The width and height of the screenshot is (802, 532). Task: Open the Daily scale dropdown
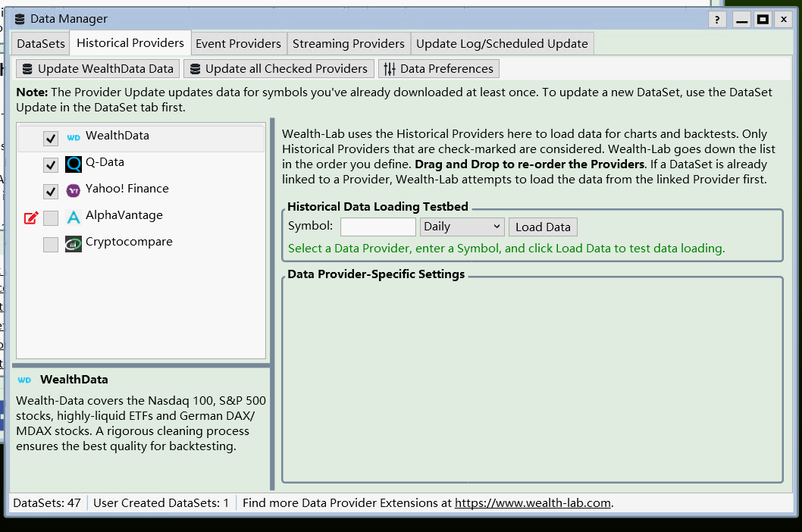[x=462, y=227]
